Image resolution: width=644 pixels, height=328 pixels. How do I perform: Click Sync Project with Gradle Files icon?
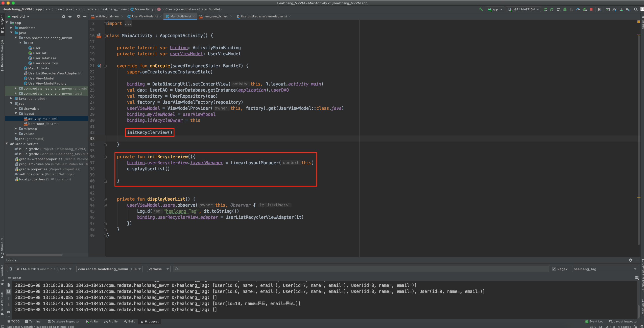pyautogui.click(x=614, y=9)
